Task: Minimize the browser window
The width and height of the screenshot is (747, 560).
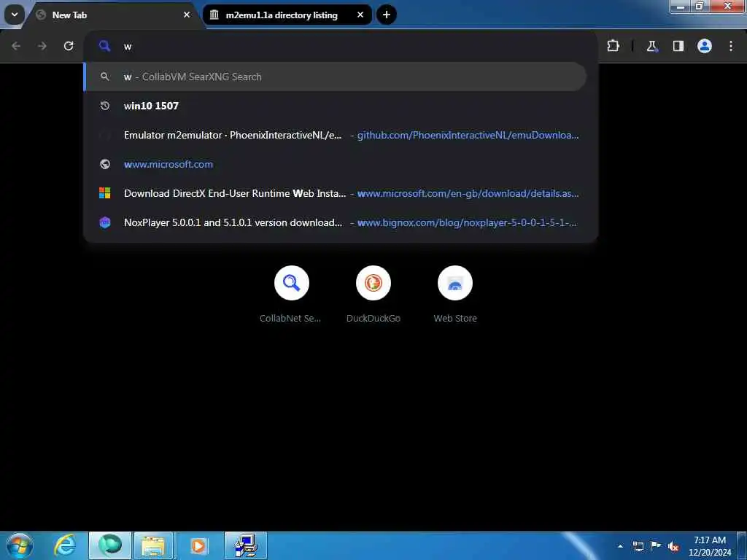Action: pyautogui.click(x=681, y=6)
